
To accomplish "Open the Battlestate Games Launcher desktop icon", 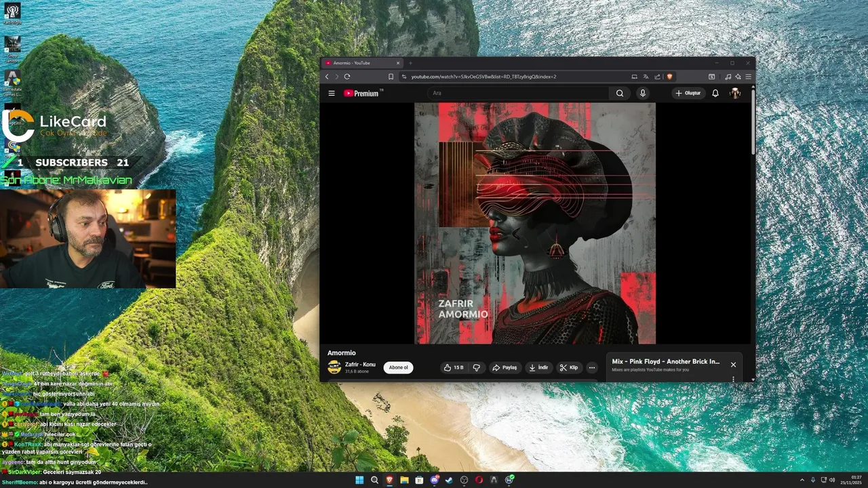I will click(x=12, y=83).
